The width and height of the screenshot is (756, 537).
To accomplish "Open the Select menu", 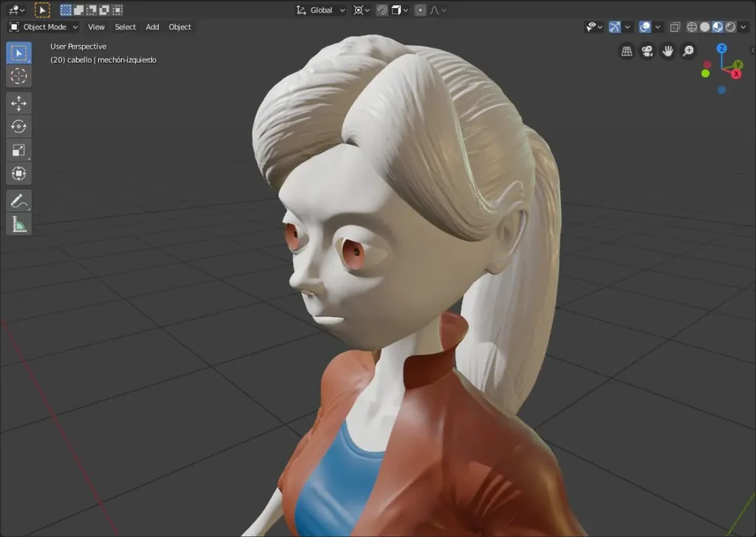I will click(x=125, y=27).
